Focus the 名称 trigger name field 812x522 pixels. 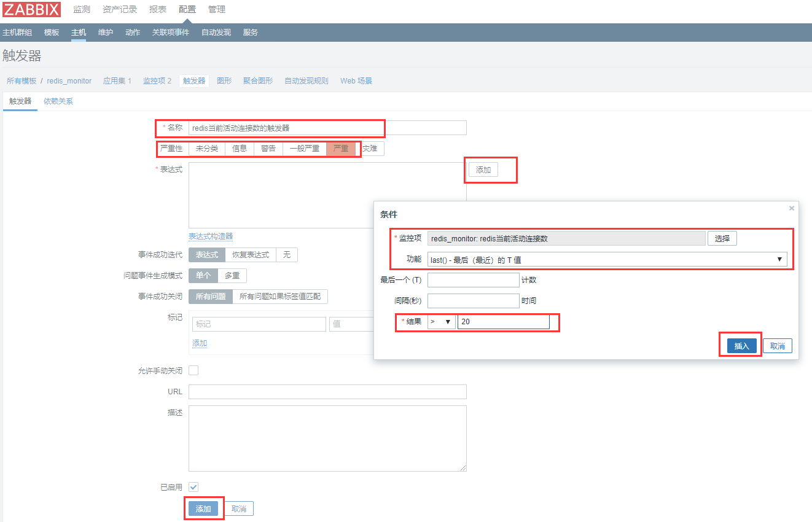pyautogui.click(x=327, y=128)
